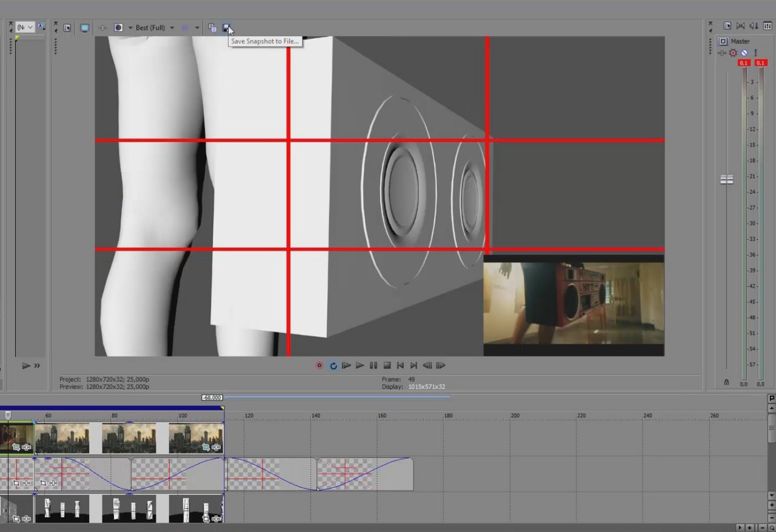This screenshot has height=532, width=776.
Task: Pause the preview playback
Action: (x=373, y=365)
